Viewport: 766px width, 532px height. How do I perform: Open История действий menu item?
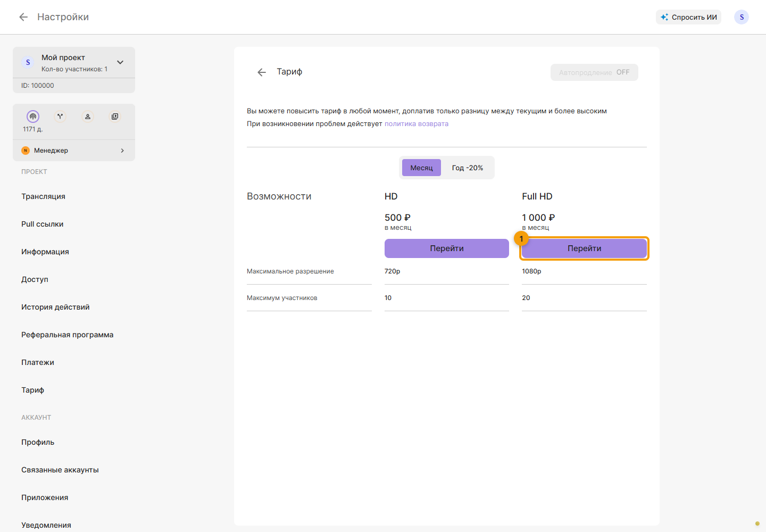pyautogui.click(x=55, y=307)
